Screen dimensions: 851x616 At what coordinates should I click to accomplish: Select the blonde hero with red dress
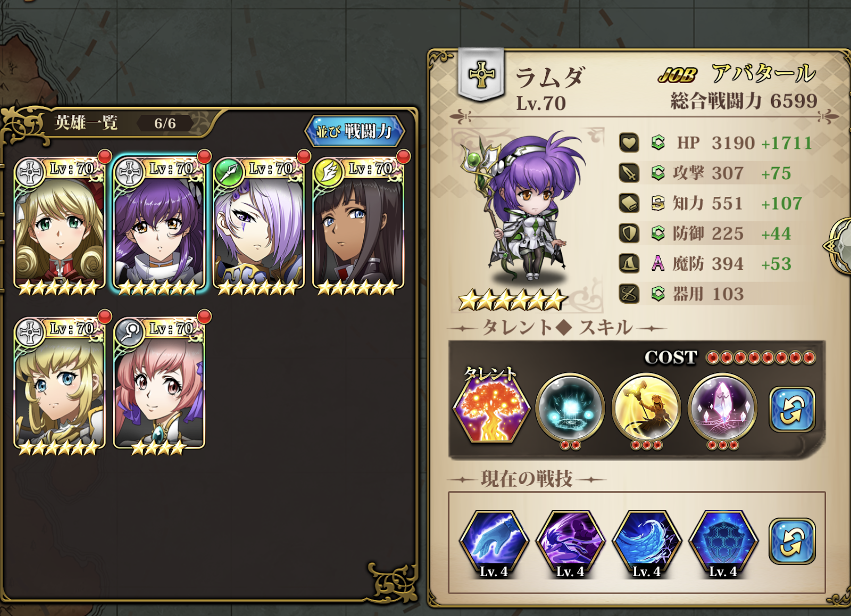coord(60,223)
